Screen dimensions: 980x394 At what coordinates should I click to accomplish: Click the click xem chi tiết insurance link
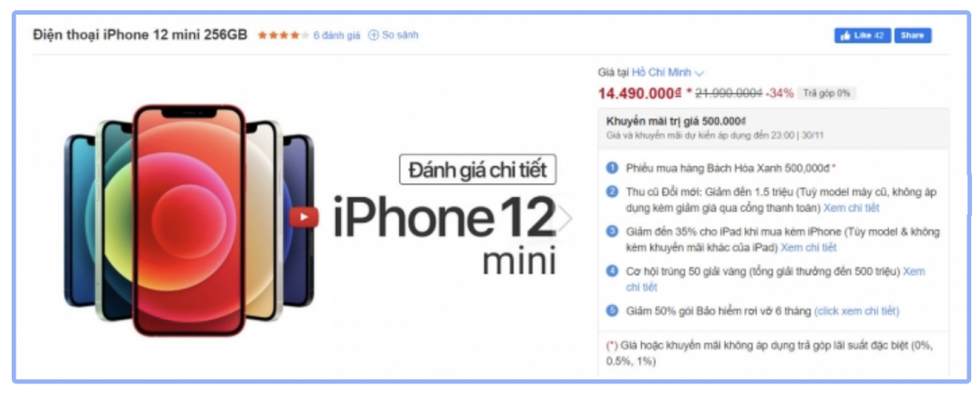857,311
